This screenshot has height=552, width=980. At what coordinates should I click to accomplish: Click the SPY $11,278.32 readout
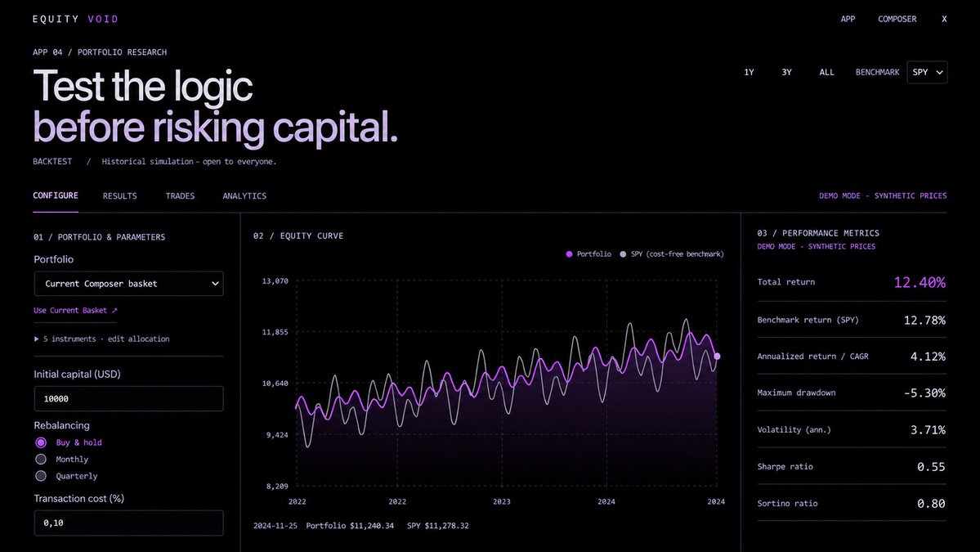tap(437, 526)
